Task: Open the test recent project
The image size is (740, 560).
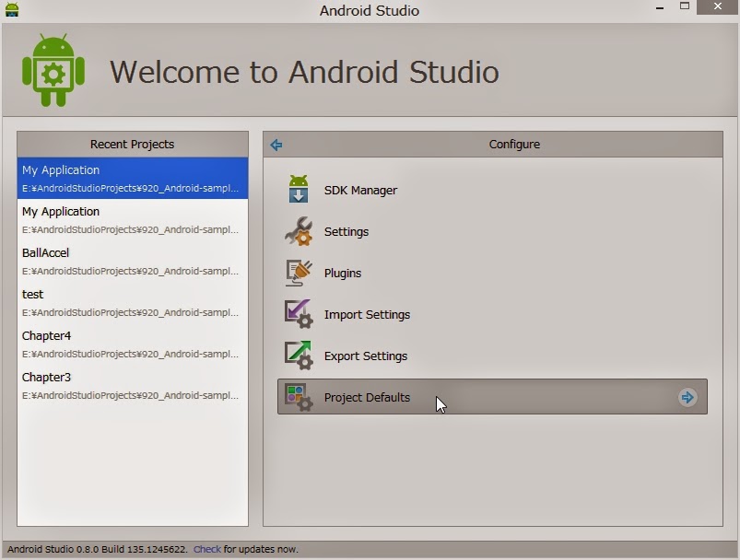Action: (x=133, y=302)
